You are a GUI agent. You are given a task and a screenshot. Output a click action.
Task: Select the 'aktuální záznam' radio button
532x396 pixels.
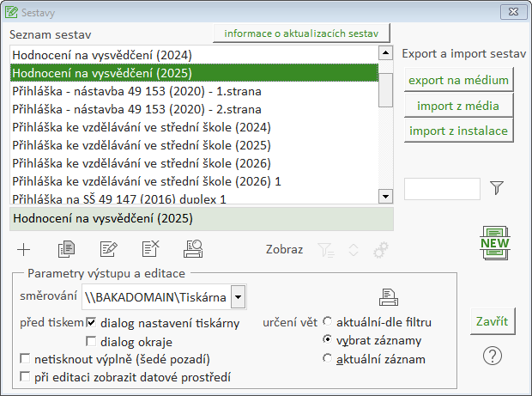point(327,359)
